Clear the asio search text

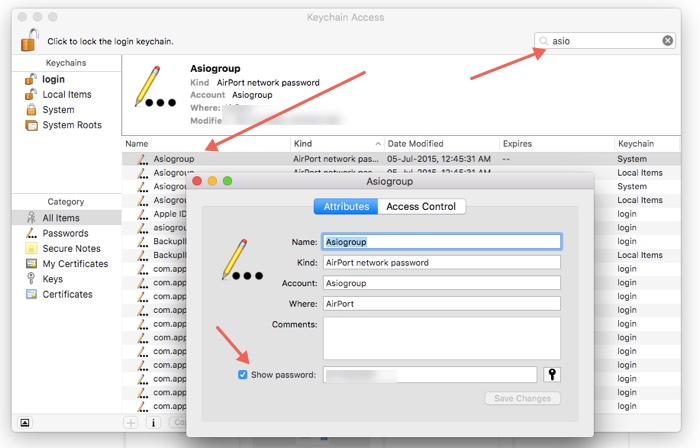pyautogui.click(x=667, y=41)
